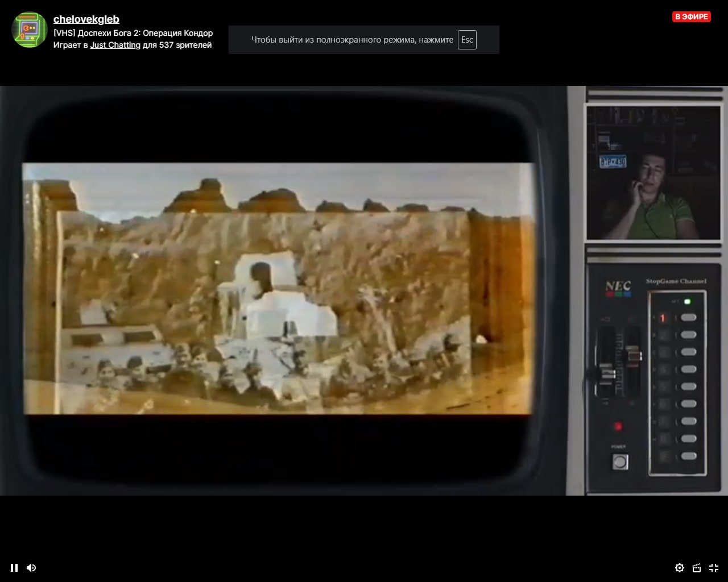The width and height of the screenshot is (728, 582).
Task: Click the VHS movie picture on TV screen
Action: [x=279, y=289]
